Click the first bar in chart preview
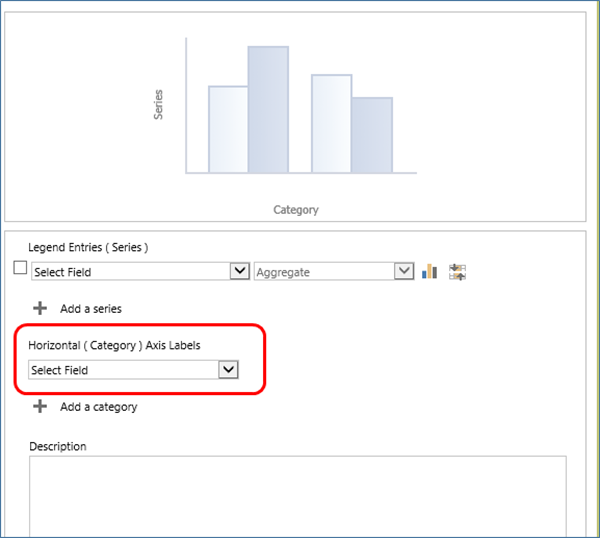The height and width of the screenshot is (538, 600). pyautogui.click(x=228, y=129)
